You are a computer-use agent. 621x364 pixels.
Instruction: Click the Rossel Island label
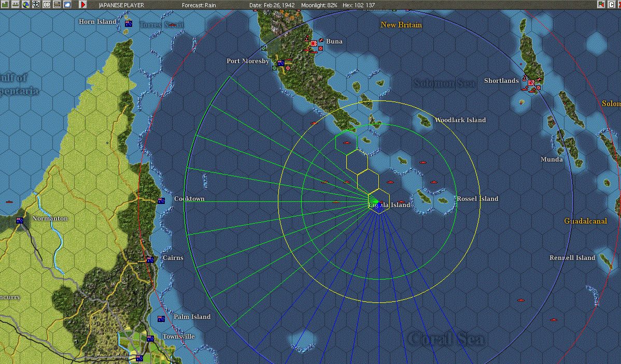click(x=477, y=199)
